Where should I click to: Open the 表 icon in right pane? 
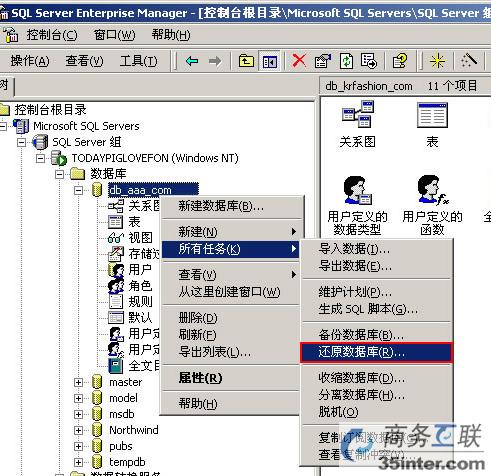click(x=432, y=115)
